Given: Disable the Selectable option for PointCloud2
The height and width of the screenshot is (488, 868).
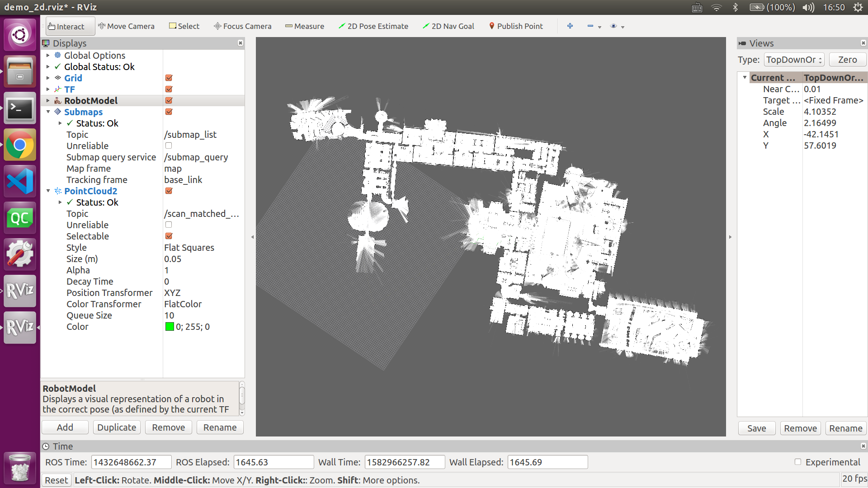Looking at the screenshot, I should 168,236.
